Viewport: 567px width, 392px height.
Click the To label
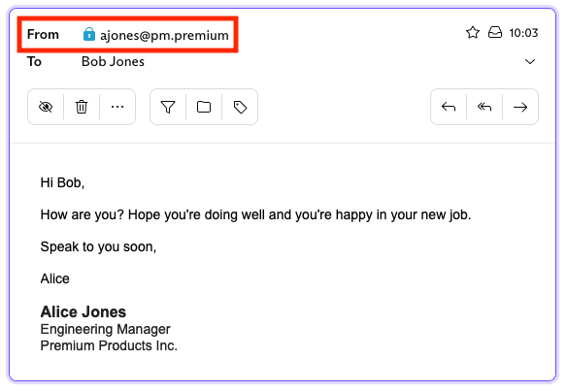pos(34,61)
